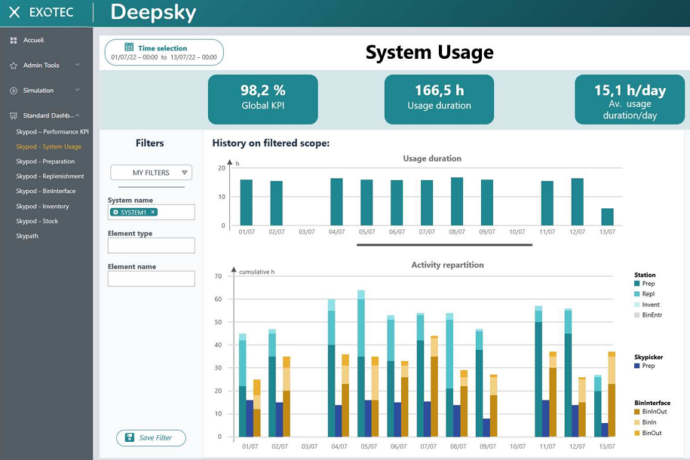Viewport: 690px width, 460px height.
Task: Click the System name filter field
Action: [x=151, y=212]
